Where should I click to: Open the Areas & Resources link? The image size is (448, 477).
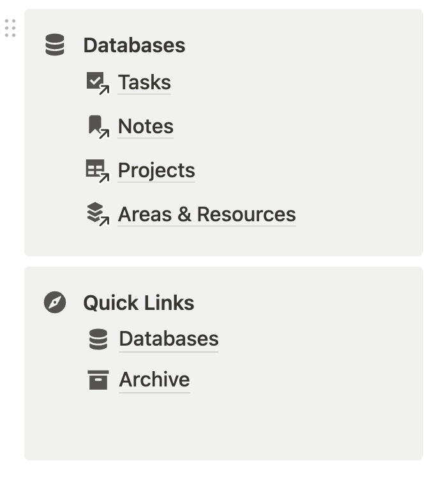pyautogui.click(x=207, y=214)
